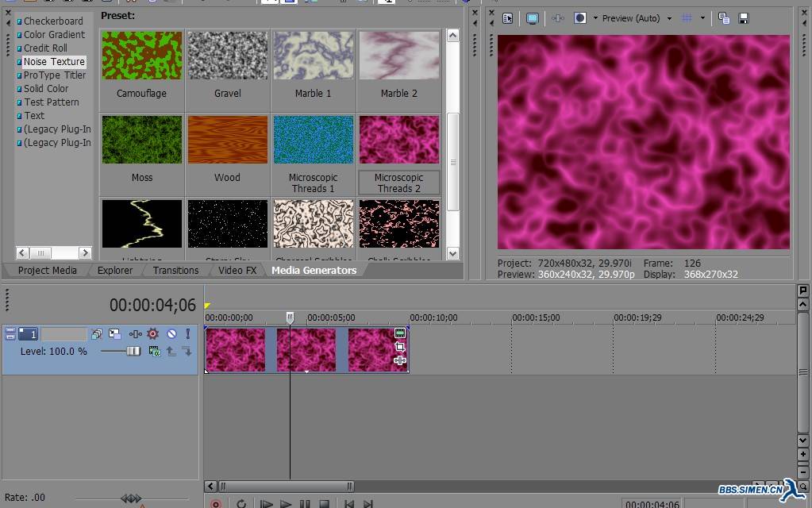
Task: Open Automation Settings gear on track 1
Action: (x=152, y=334)
